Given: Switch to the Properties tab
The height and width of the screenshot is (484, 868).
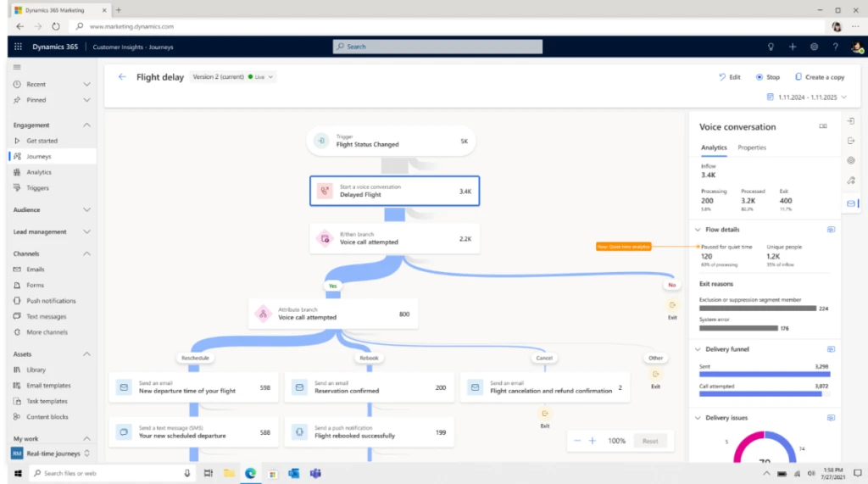Looking at the screenshot, I should (752, 147).
